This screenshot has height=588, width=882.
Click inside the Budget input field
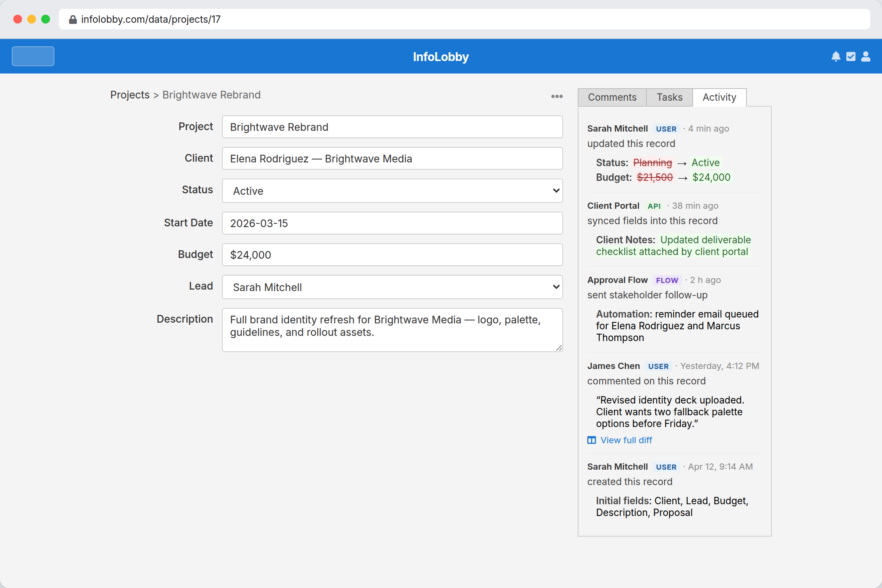click(x=392, y=255)
